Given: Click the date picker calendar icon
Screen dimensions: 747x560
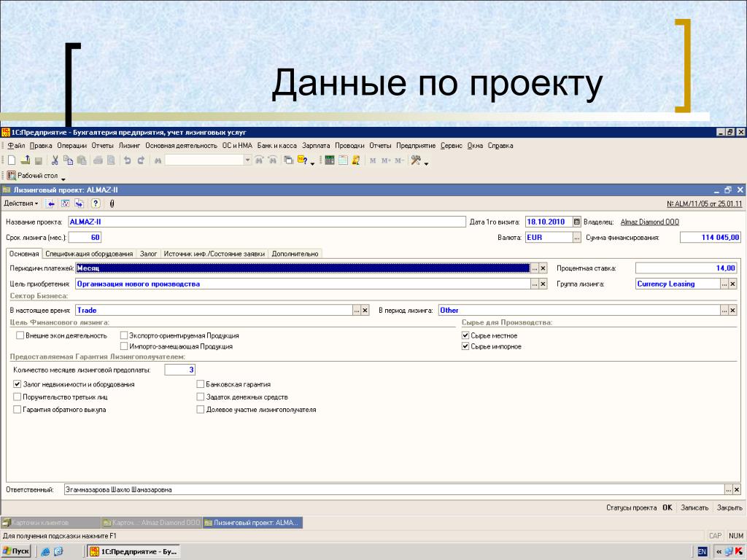Looking at the screenshot, I should click(x=577, y=222).
